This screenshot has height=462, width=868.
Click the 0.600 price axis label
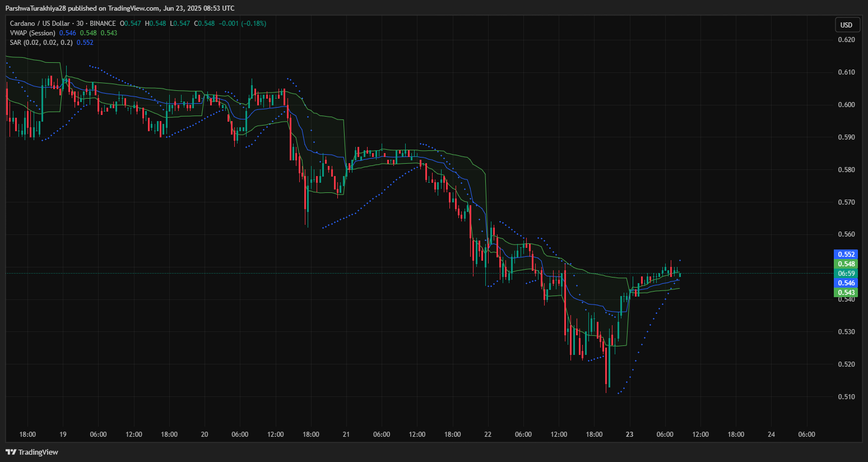click(846, 105)
